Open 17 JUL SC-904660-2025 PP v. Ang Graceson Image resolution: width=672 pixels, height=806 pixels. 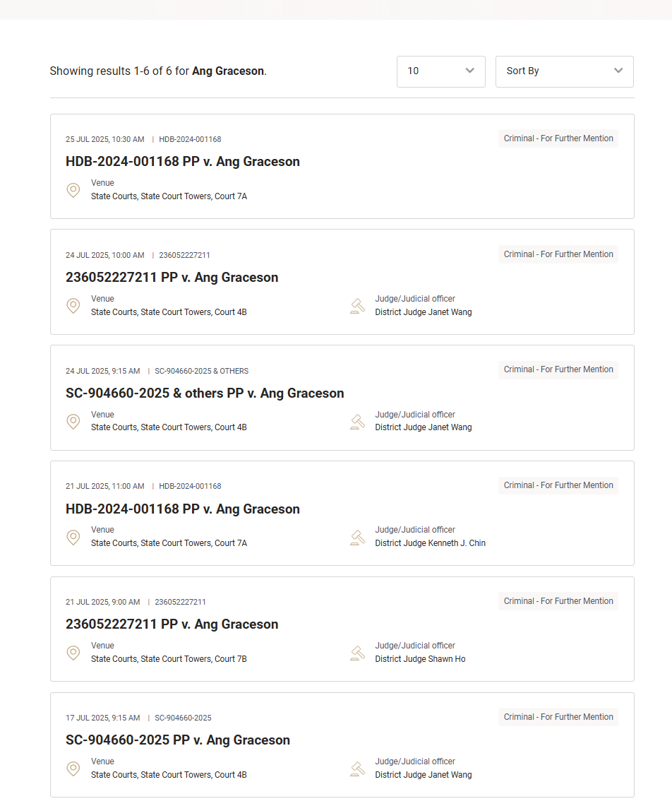178,740
